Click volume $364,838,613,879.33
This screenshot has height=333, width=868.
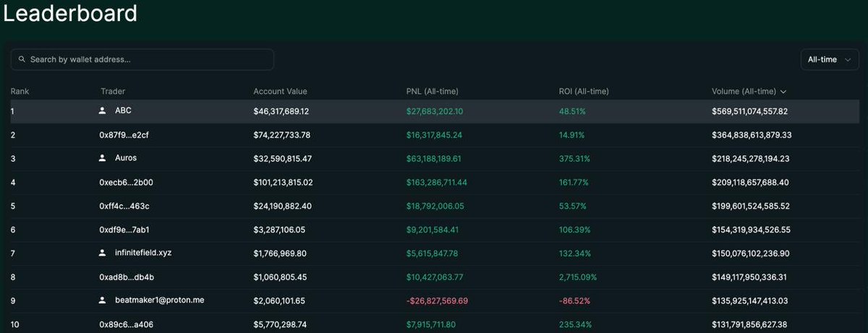(x=752, y=135)
